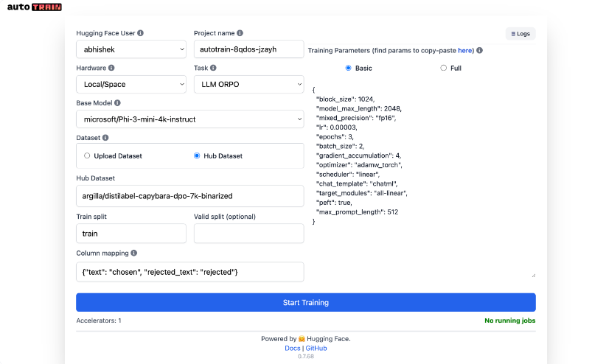Click info icon next to Base Model
The image size is (592, 364).
tap(117, 103)
